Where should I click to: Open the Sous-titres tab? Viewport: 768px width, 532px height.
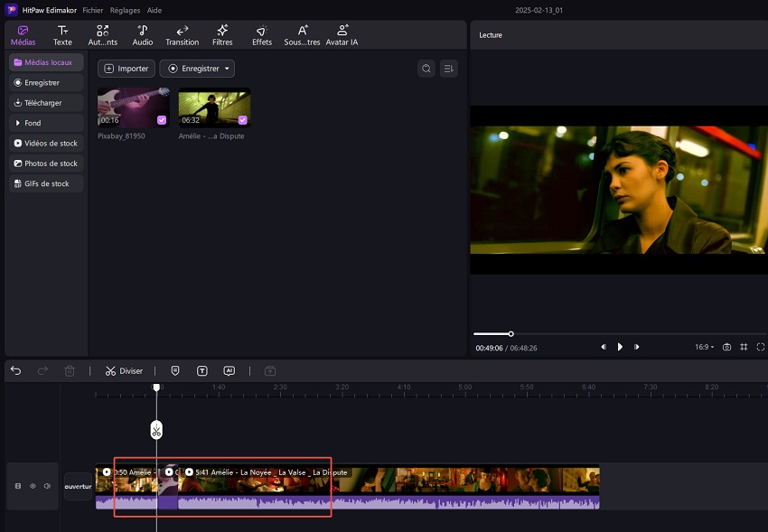(302, 36)
